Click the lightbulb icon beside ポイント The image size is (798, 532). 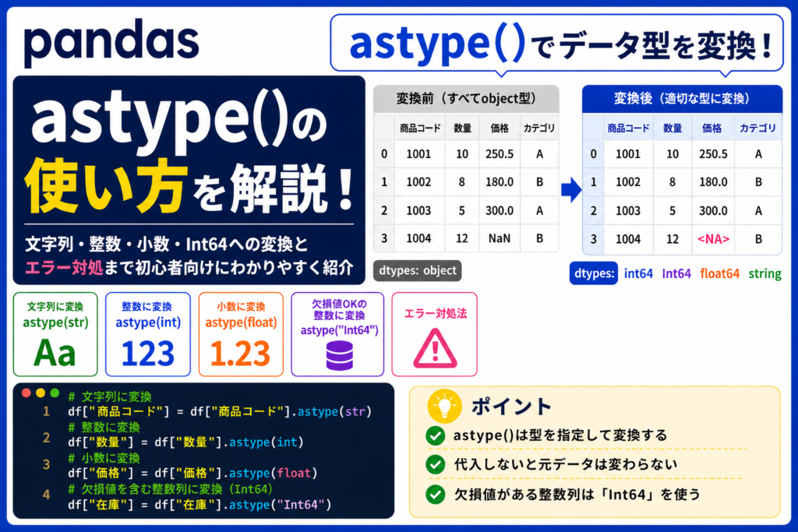[x=444, y=407]
